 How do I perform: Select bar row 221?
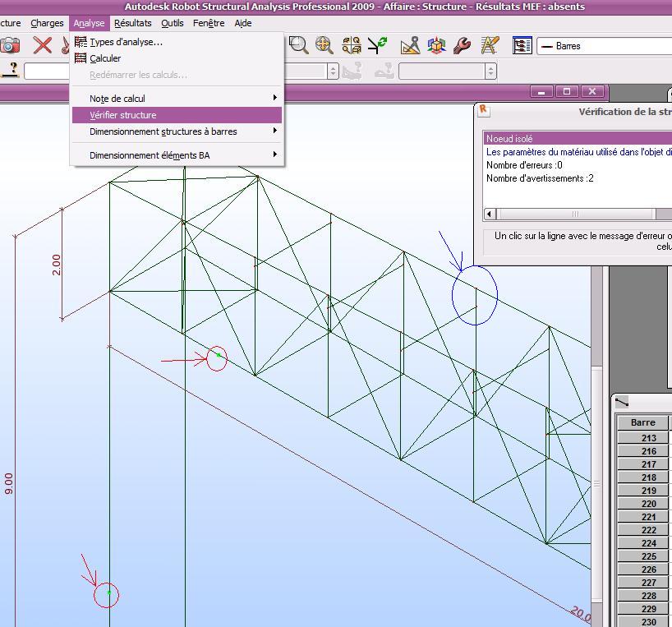643,517
